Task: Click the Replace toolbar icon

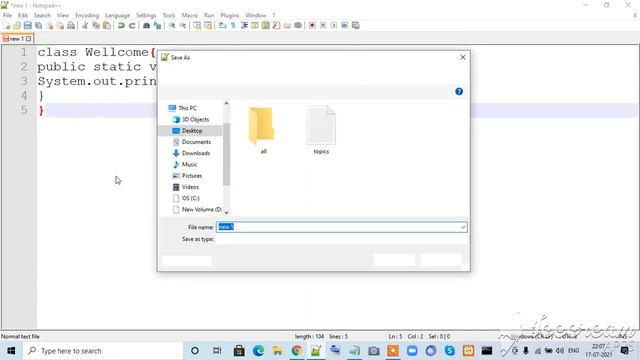Action: [x=157, y=25]
